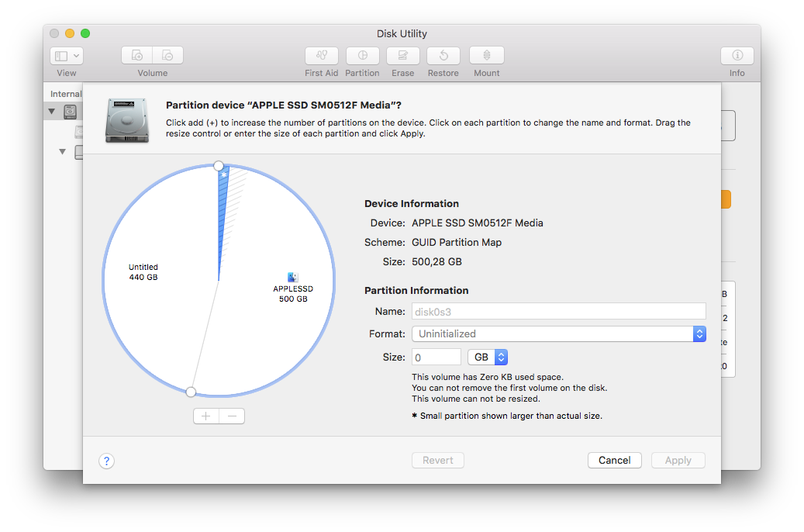Run First Aid from the toolbar
Viewport: 804px width, 532px height.
tap(322, 55)
